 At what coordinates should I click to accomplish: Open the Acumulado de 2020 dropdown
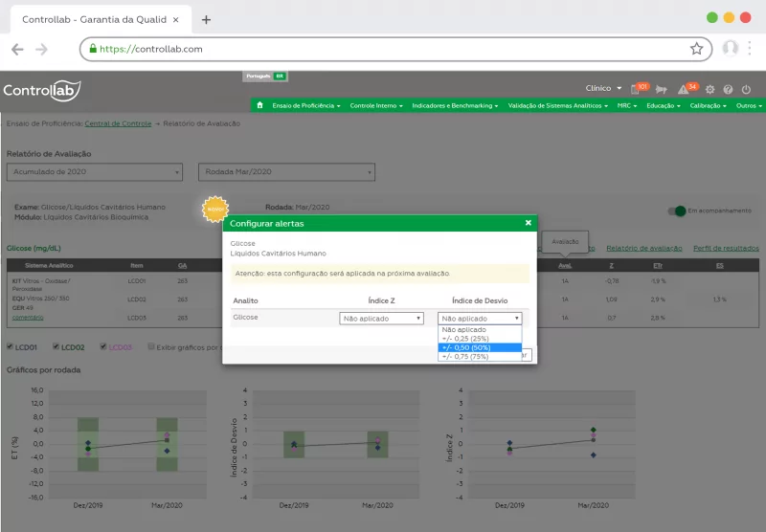tap(95, 172)
